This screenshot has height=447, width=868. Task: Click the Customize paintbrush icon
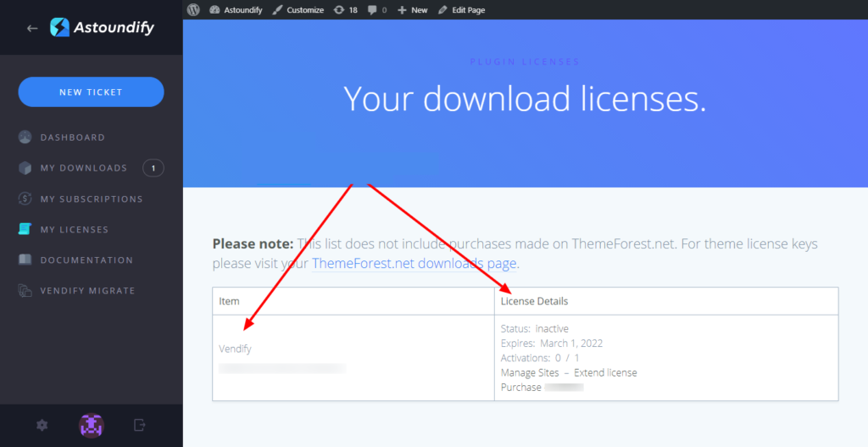(x=277, y=10)
